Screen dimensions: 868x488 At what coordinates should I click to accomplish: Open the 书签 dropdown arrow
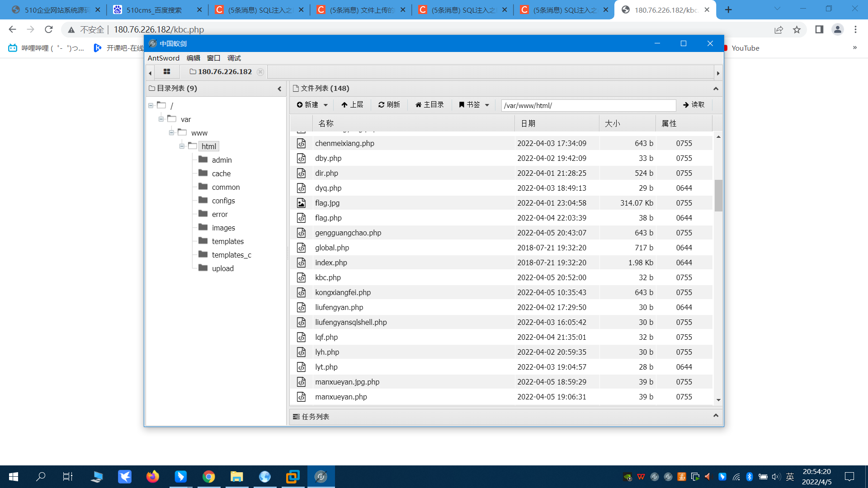487,104
